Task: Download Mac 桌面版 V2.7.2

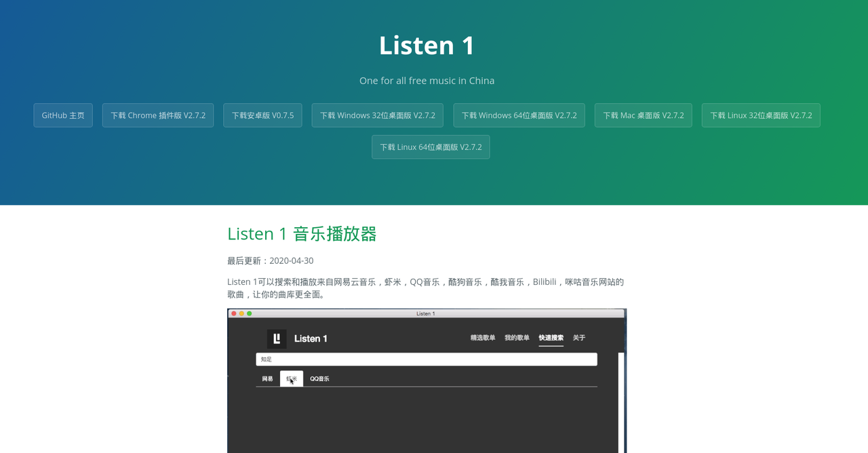Action: coord(644,115)
